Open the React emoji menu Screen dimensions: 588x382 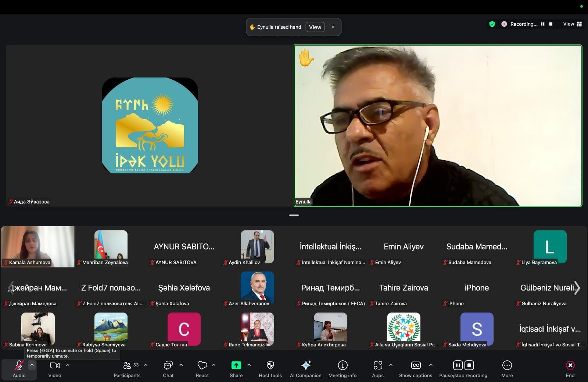(x=202, y=369)
